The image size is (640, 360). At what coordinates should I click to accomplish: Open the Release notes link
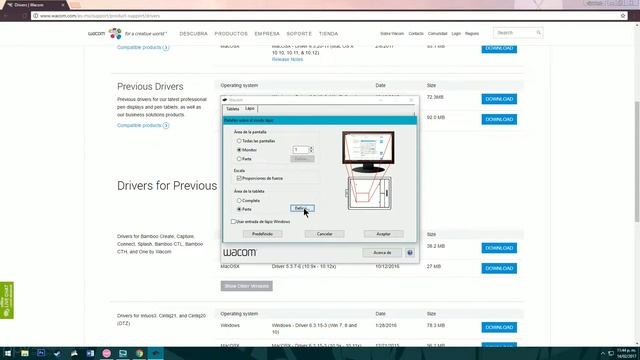(287, 59)
